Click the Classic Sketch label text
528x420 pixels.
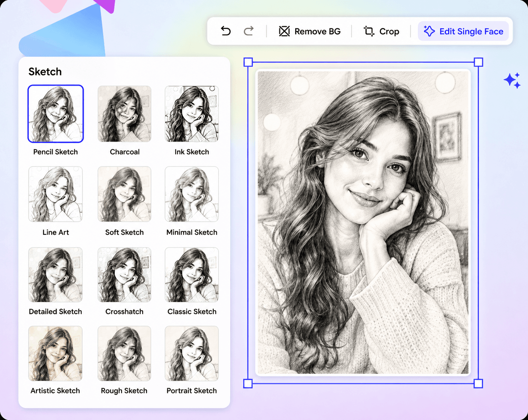[192, 312]
